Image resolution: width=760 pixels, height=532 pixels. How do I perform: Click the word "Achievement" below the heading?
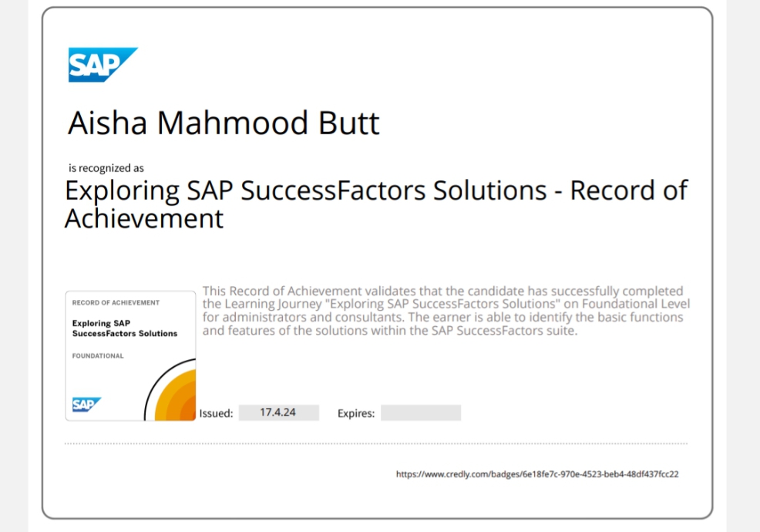(x=144, y=219)
